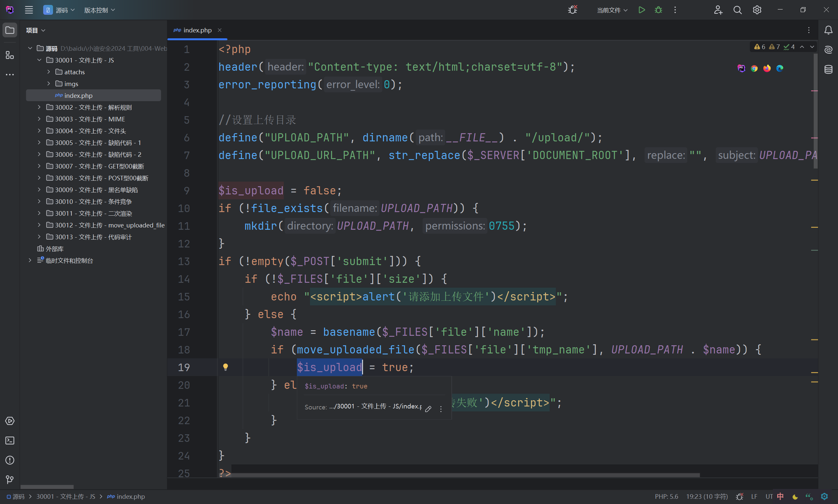Expand the 30003 - 文件上传 - MIME folder
Viewport: 838px width, 504px height.
[x=39, y=119]
